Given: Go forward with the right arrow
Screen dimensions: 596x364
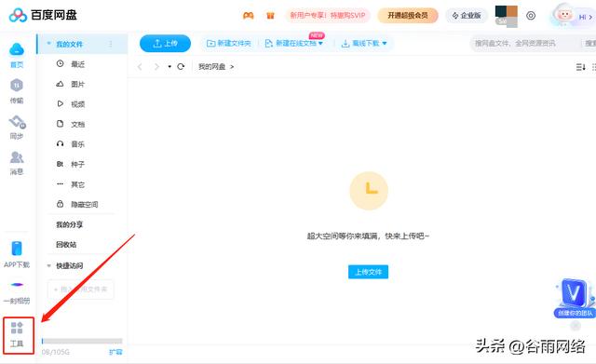Looking at the screenshot, I should tap(156, 67).
